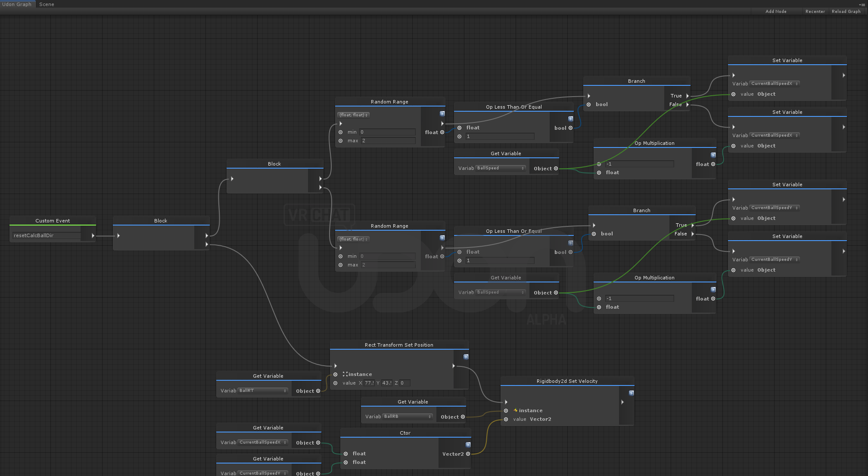868x476 pixels.
Task: Click the resetCalcBallDir event name field
Action: (x=47, y=235)
